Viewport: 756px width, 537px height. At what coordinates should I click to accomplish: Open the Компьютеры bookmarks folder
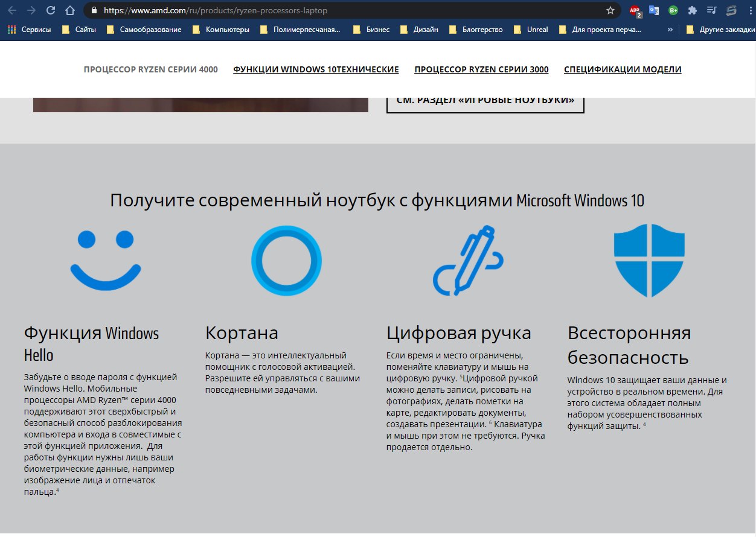tap(220, 30)
